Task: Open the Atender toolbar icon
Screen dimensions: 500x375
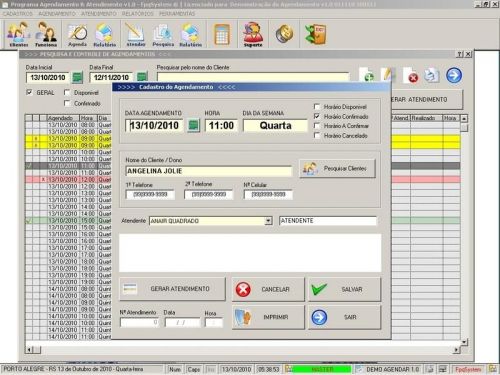Action: click(136, 34)
